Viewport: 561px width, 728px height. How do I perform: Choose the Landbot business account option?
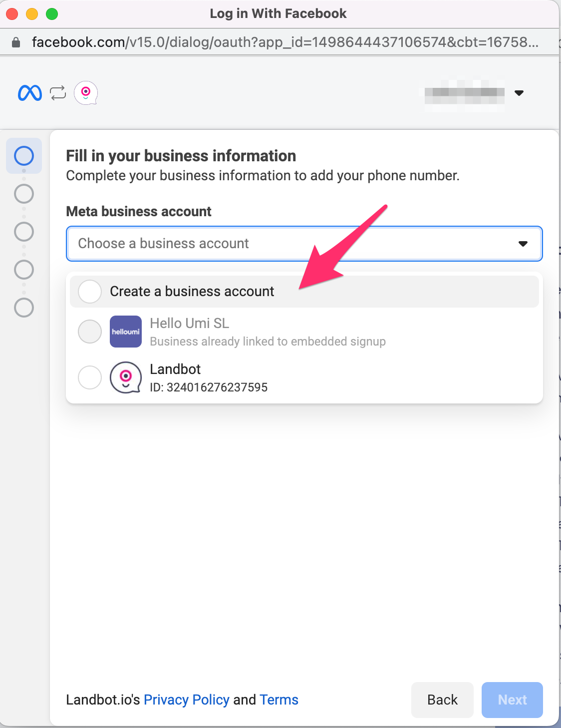click(304, 377)
